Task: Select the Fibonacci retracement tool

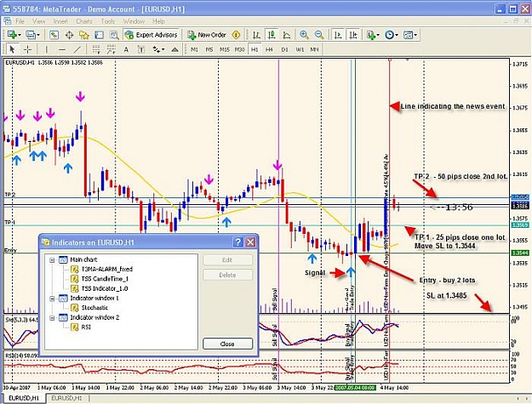Action: click(x=111, y=50)
